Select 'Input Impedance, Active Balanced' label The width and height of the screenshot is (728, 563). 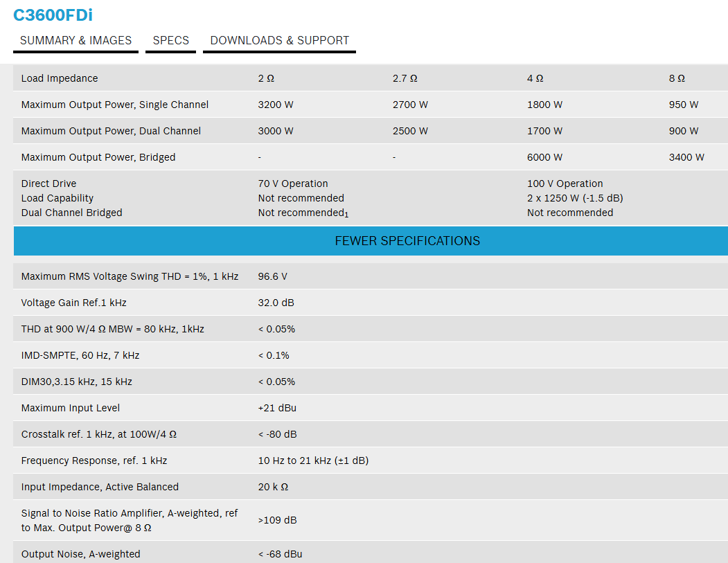click(100, 487)
